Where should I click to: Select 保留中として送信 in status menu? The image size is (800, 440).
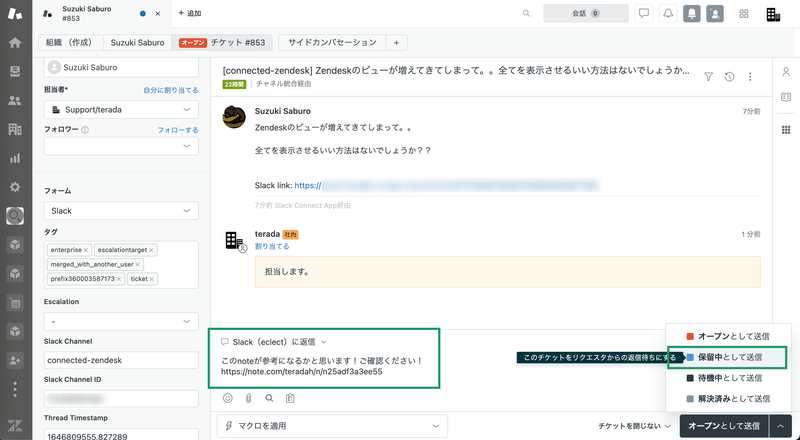click(729, 357)
